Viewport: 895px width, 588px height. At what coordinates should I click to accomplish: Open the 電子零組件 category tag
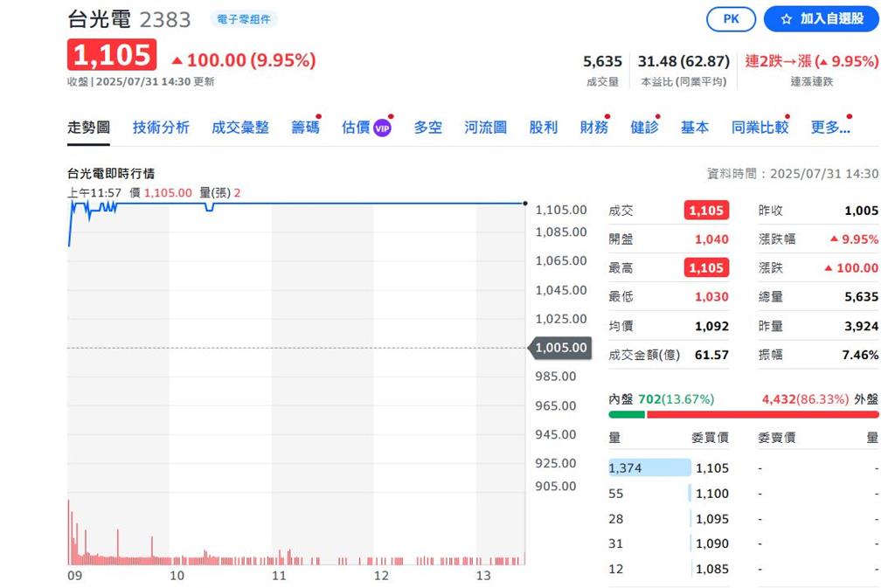coord(244,19)
